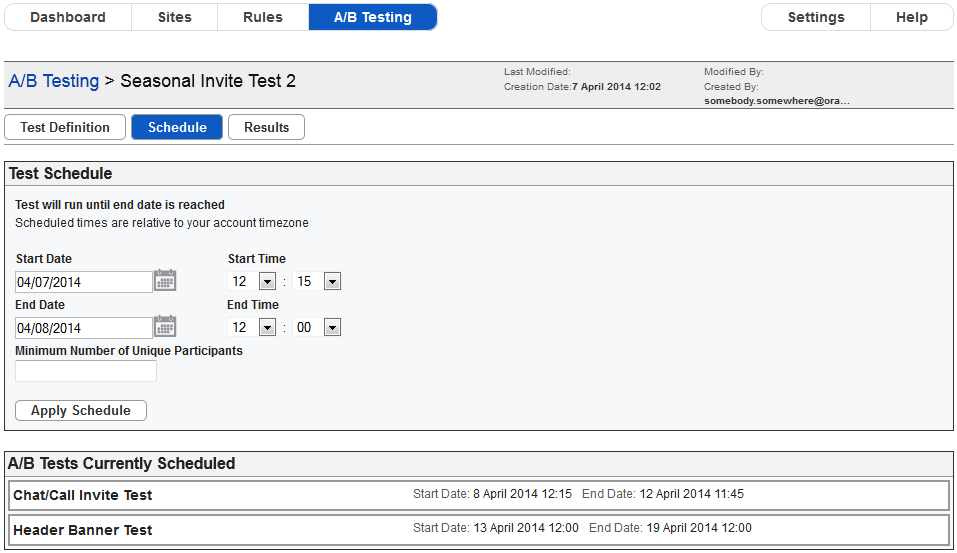Select the Header Banner Test row
Screen dimensions: 957x553
[x=479, y=530]
